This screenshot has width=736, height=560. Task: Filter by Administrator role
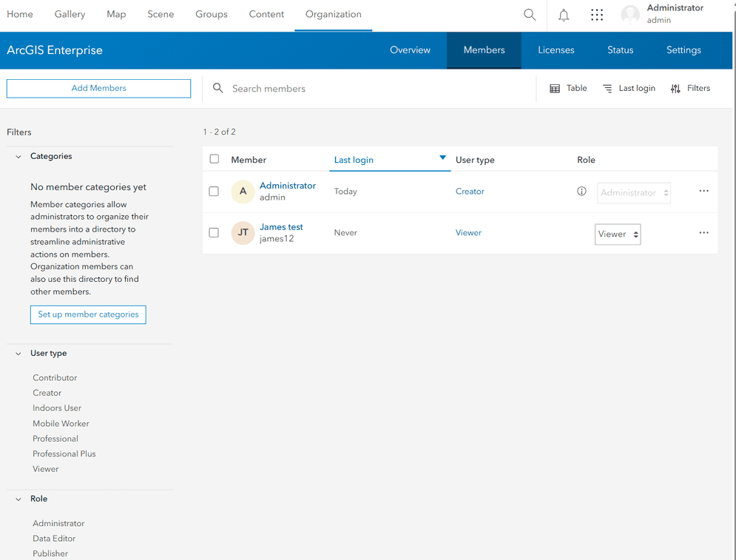58,524
